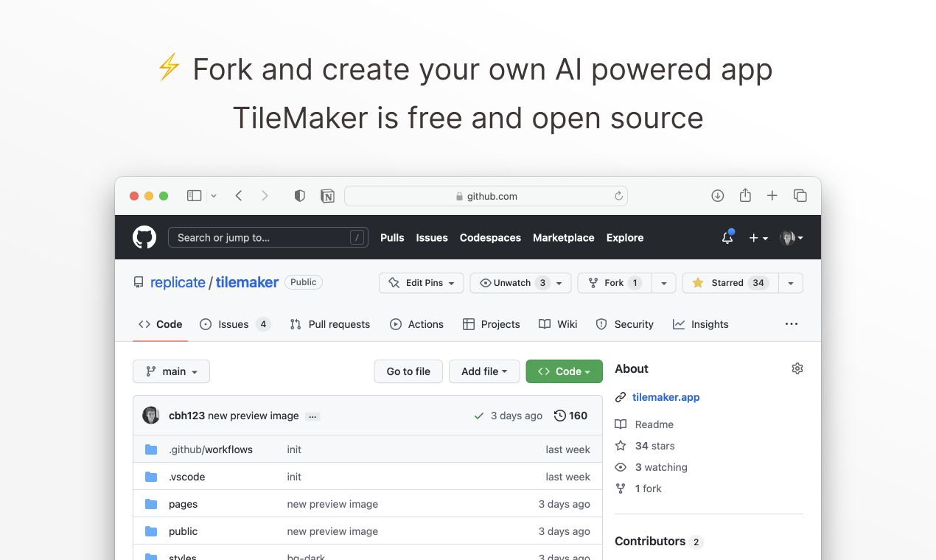
Task: Click the Go to file button
Action: pyautogui.click(x=408, y=371)
